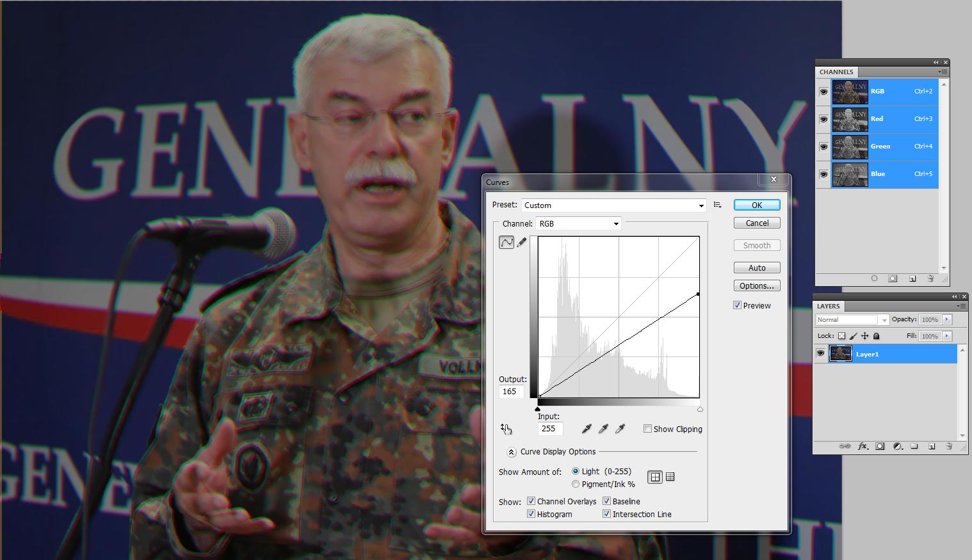The width and height of the screenshot is (972, 560).
Task: Enable the Show Clipping checkbox
Action: point(647,429)
